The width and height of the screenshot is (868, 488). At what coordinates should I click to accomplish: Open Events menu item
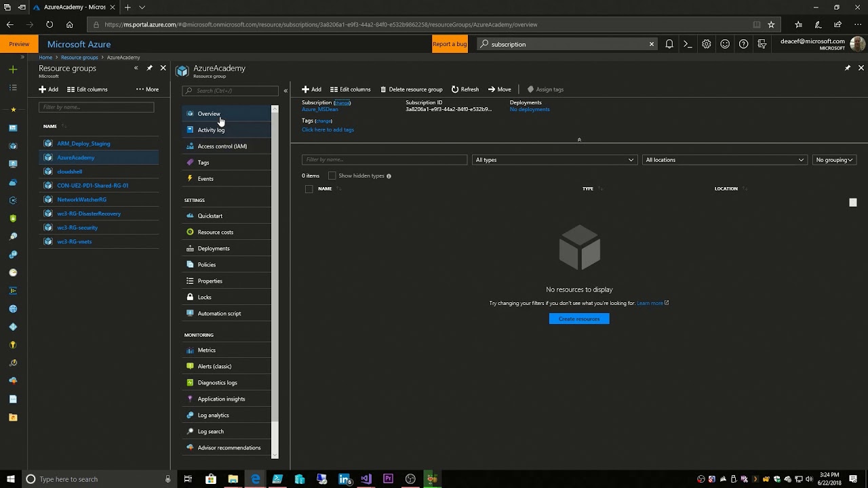[x=227, y=179]
